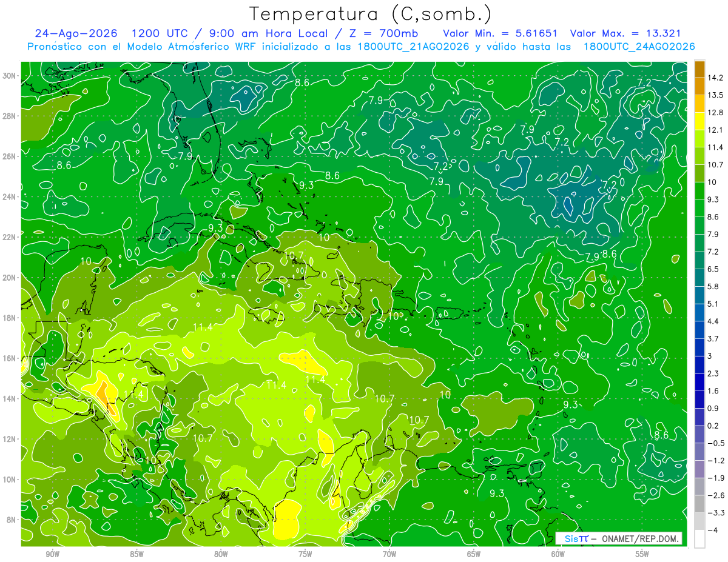Click the '85W' longitude axis label
728x562 pixels.
[x=136, y=554]
